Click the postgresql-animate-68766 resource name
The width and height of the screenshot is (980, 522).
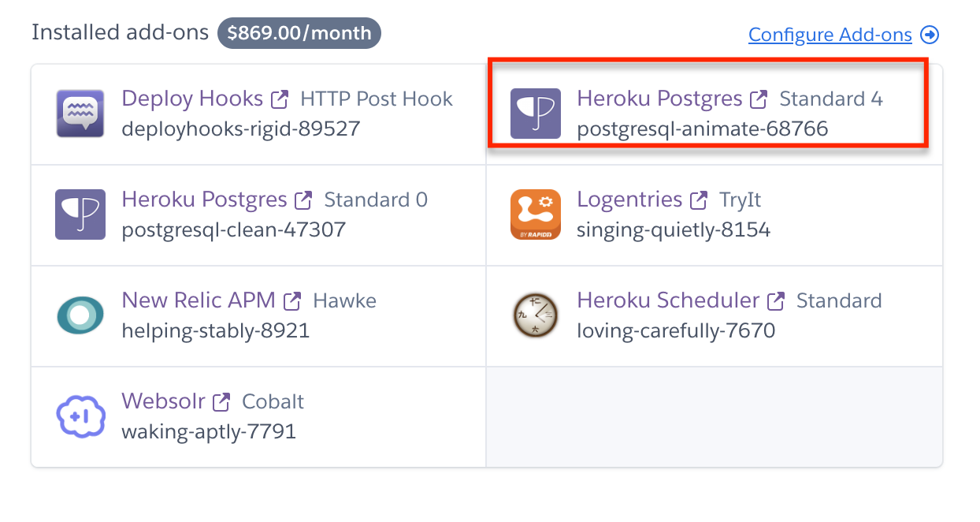(702, 129)
